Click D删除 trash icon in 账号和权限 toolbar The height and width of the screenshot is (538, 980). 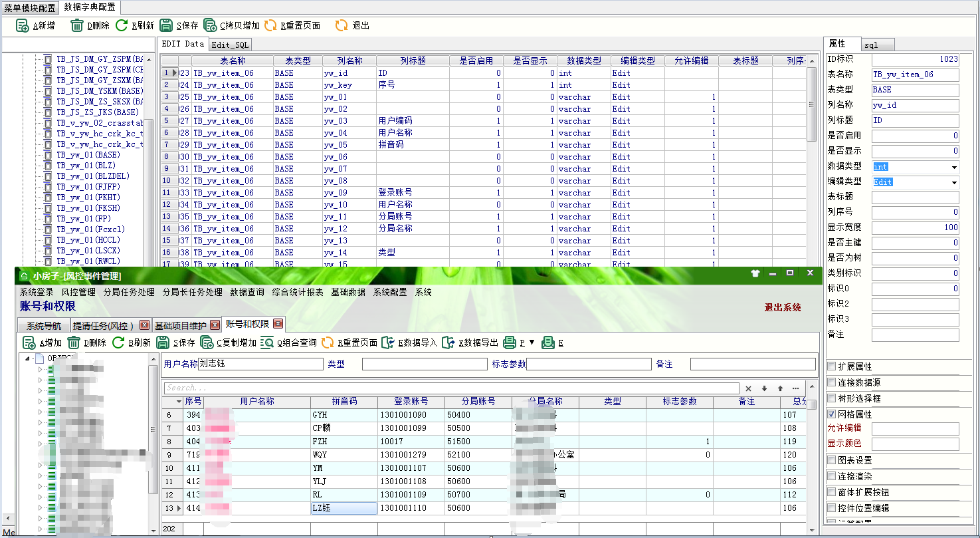coord(74,343)
